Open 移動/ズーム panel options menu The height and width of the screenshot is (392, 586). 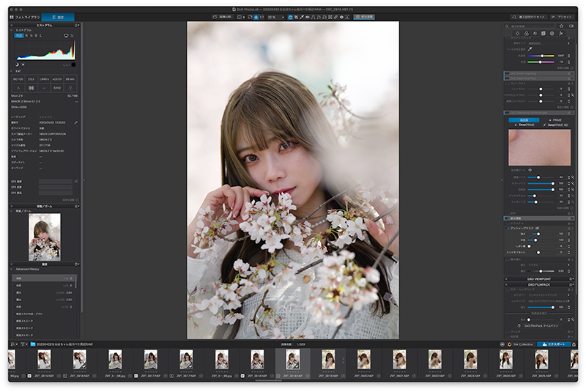77,206
